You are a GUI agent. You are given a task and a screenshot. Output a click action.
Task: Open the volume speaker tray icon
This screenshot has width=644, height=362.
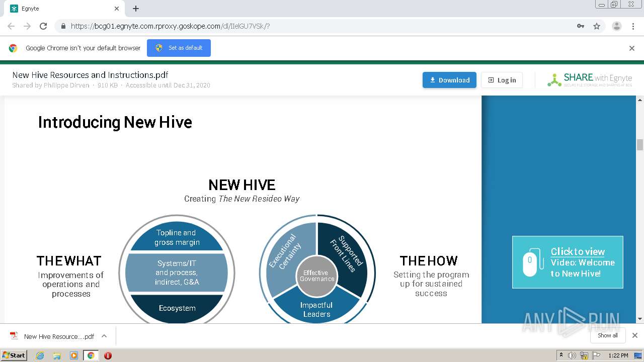[572, 355]
